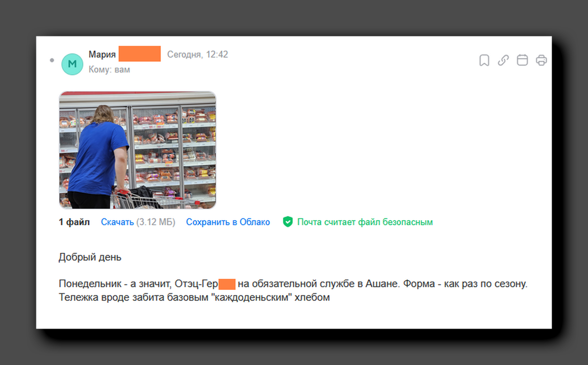
Task: Print Мария's email using the printer icon
Action: (x=541, y=60)
